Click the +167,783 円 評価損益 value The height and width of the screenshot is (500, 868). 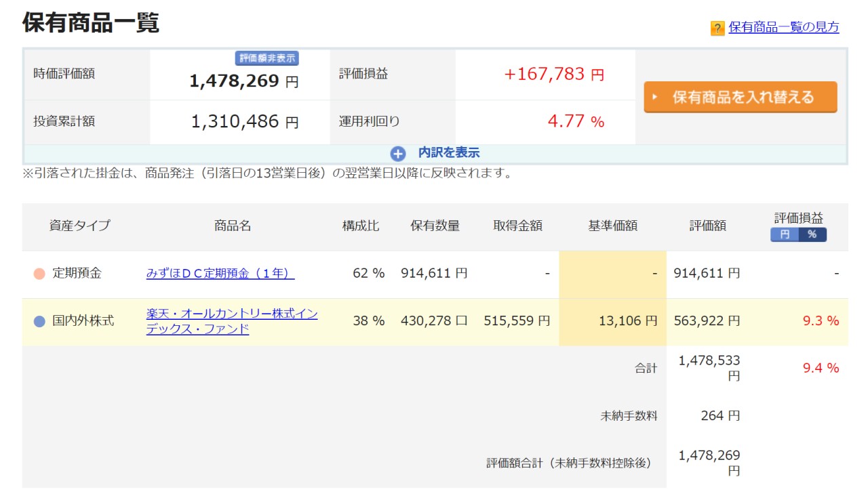pyautogui.click(x=553, y=75)
